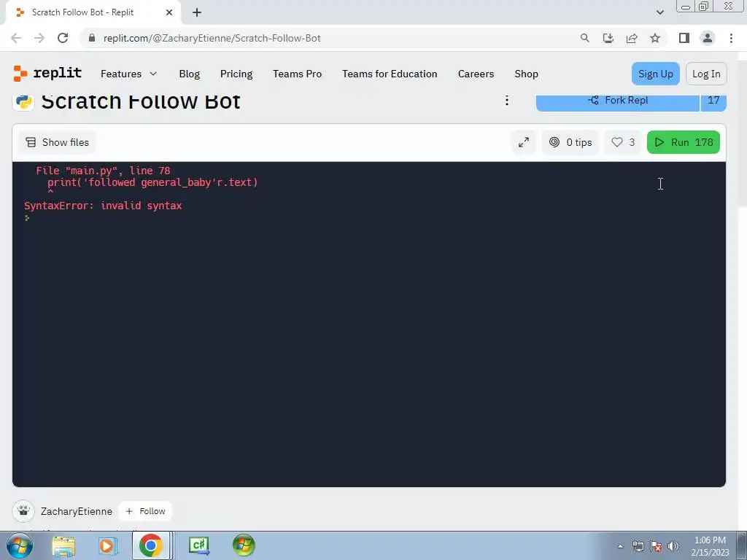Screen dimensions: 747x560
Task: Open Teams Pro menu link
Action: [x=298, y=74]
